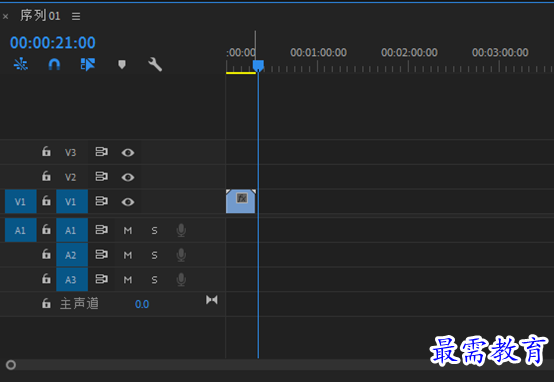Enable voice-over record on A3
This screenshot has width=554, height=382.
tap(181, 280)
